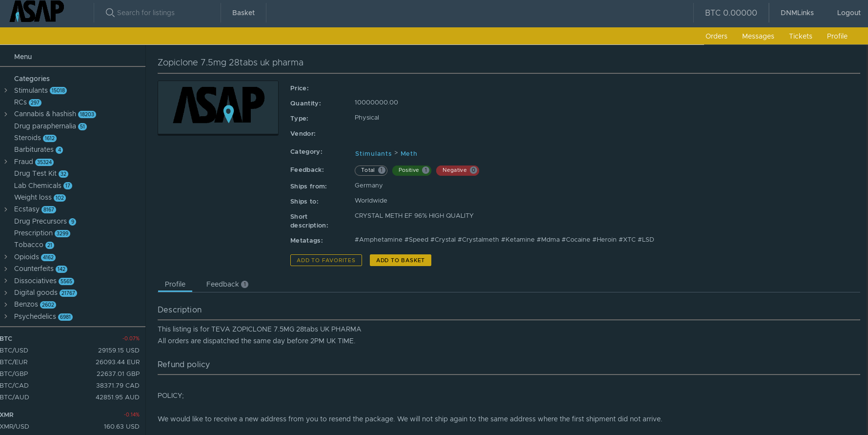
Task: Open the Lab Chemicals category
Action: click(38, 186)
